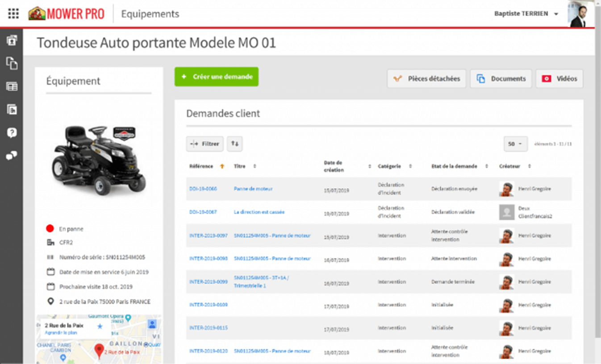
Task: Sort by Etat de la demande column
Action: (x=486, y=166)
